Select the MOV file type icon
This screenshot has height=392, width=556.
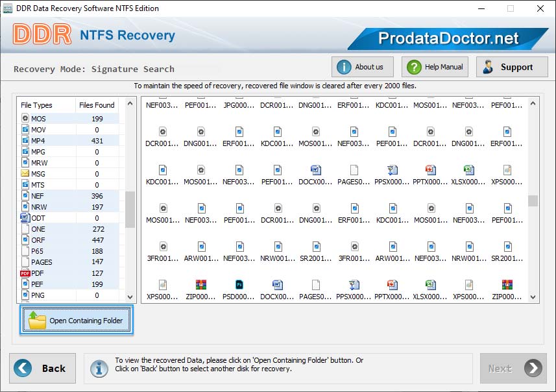tap(25, 129)
